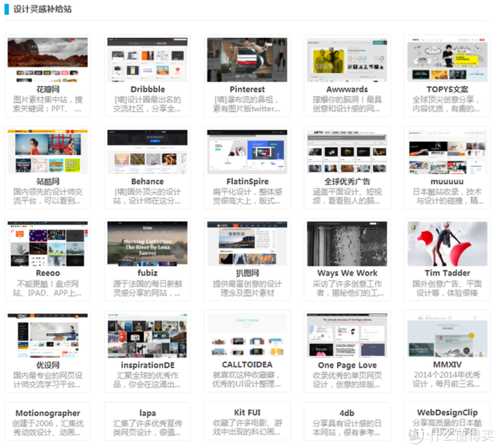
Task: Click description '国内领先的设计师交流平台，可以看到...'
Action: pyautogui.click(x=47, y=196)
